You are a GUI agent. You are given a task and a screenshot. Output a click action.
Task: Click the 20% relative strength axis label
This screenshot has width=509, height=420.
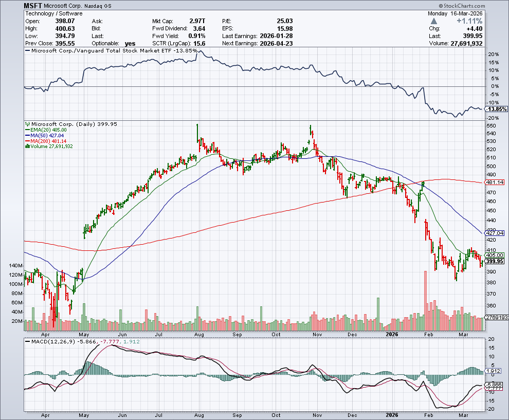(494, 54)
